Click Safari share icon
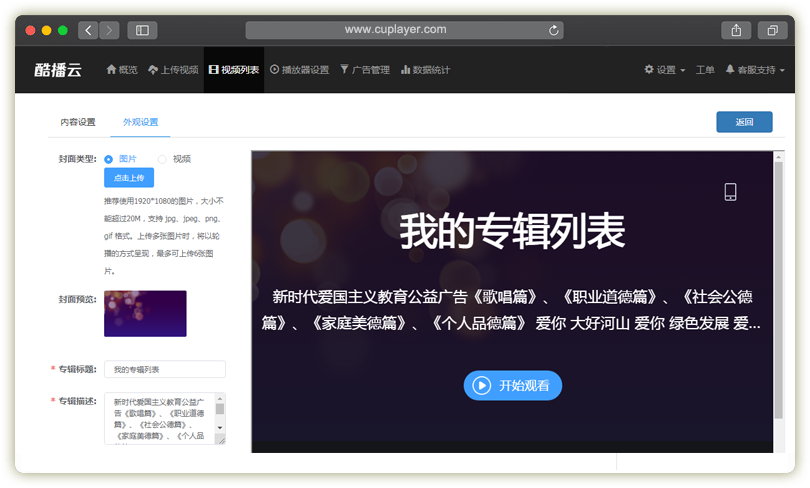Viewport: 810px width, 488px height. coord(736,30)
